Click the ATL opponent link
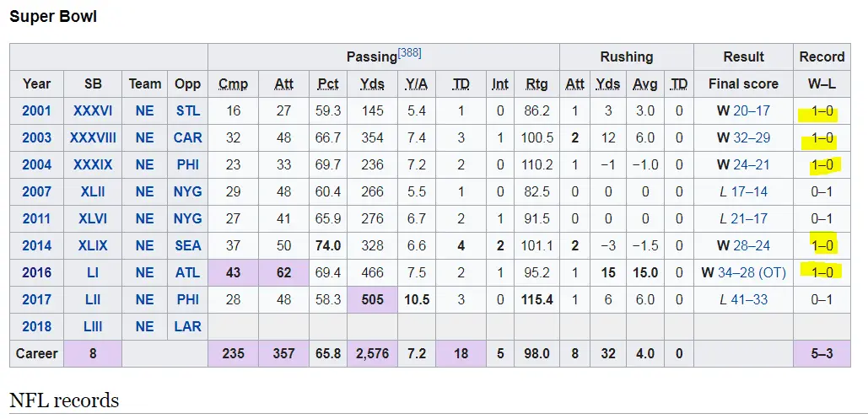The height and width of the screenshot is (419, 868). [188, 272]
